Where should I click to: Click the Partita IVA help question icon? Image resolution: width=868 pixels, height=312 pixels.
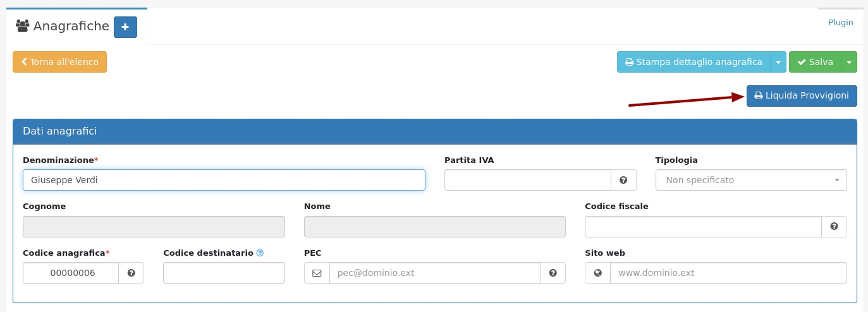(623, 180)
